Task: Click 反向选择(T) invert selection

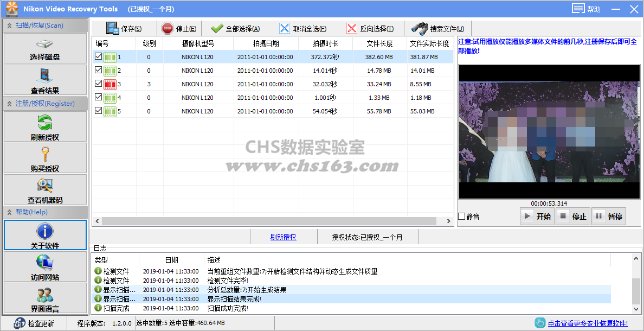Action: 370,29
